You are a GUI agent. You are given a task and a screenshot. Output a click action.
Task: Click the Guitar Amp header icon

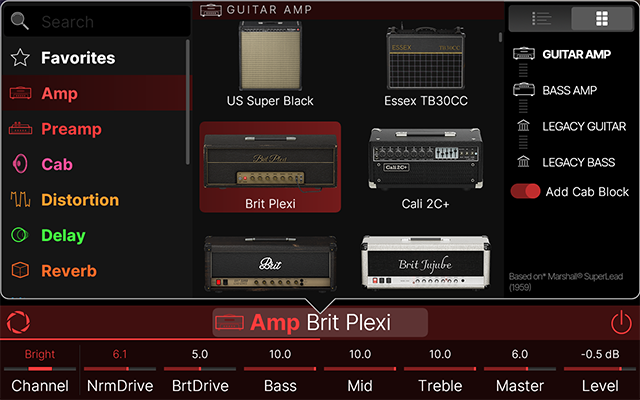(211, 10)
